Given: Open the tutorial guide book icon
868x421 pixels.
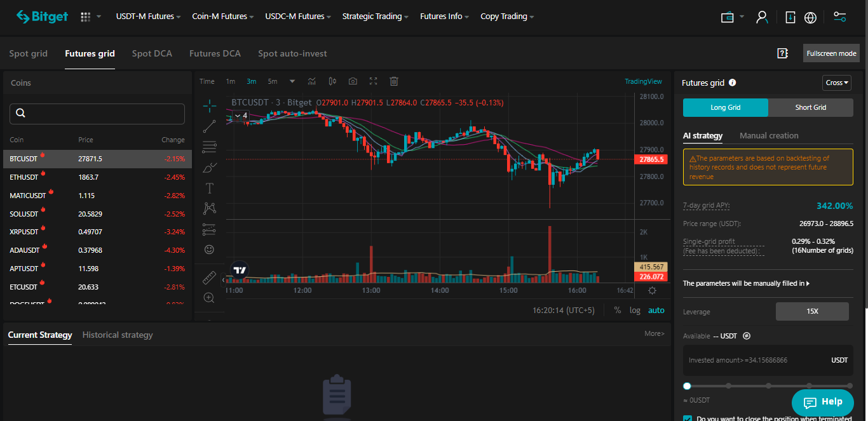Looking at the screenshot, I should [x=783, y=53].
